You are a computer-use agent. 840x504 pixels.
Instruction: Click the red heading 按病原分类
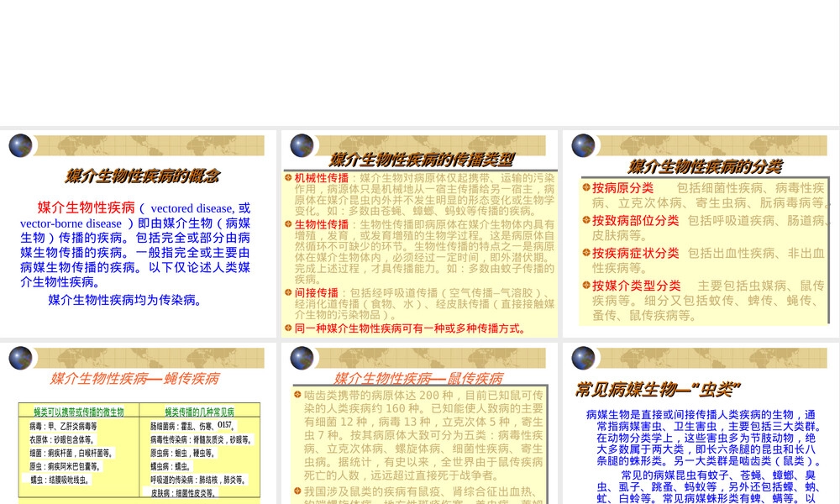click(x=622, y=188)
